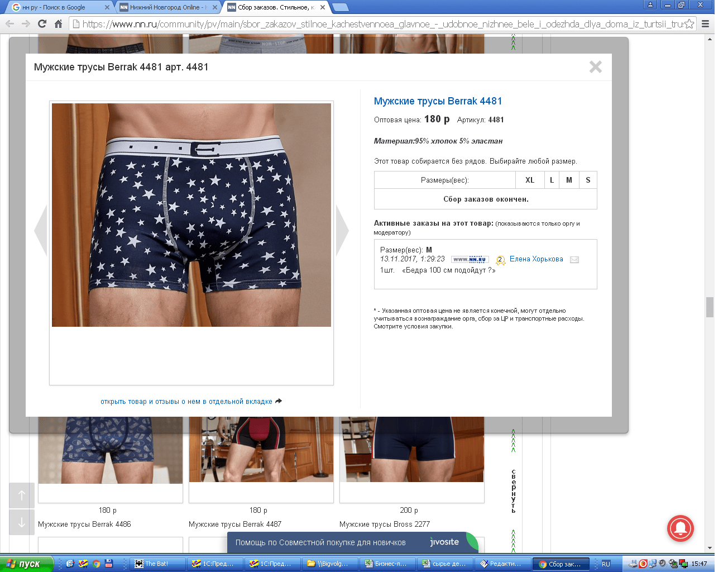The width and height of the screenshot is (728, 572).
Task: Show previous product image with left arrow
Action: (x=41, y=230)
